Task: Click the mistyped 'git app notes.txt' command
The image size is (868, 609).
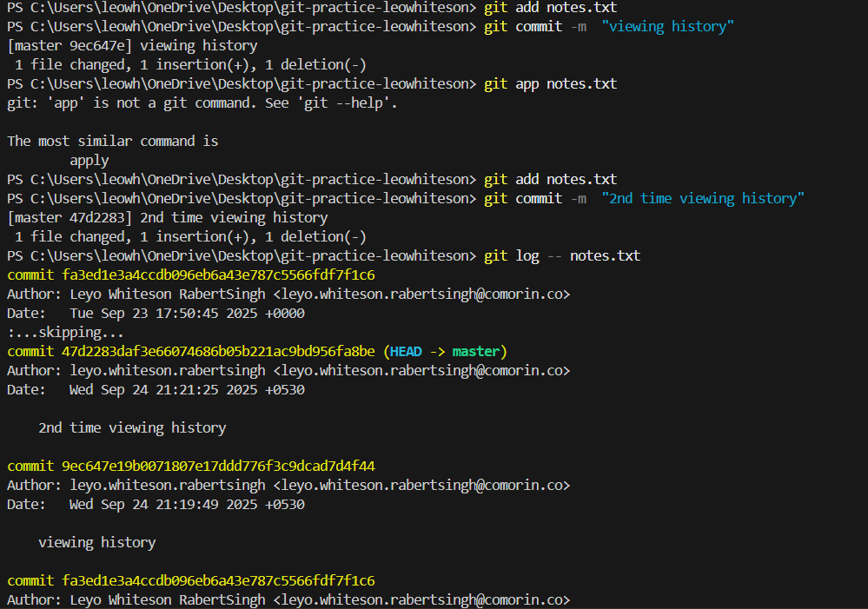Action: click(550, 84)
